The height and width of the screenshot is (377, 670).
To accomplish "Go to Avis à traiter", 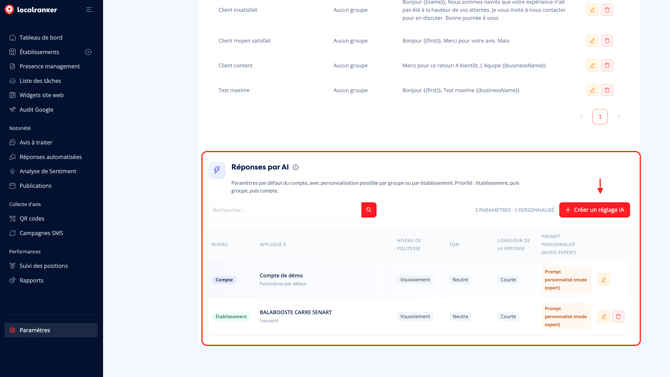I will pyautogui.click(x=35, y=142).
